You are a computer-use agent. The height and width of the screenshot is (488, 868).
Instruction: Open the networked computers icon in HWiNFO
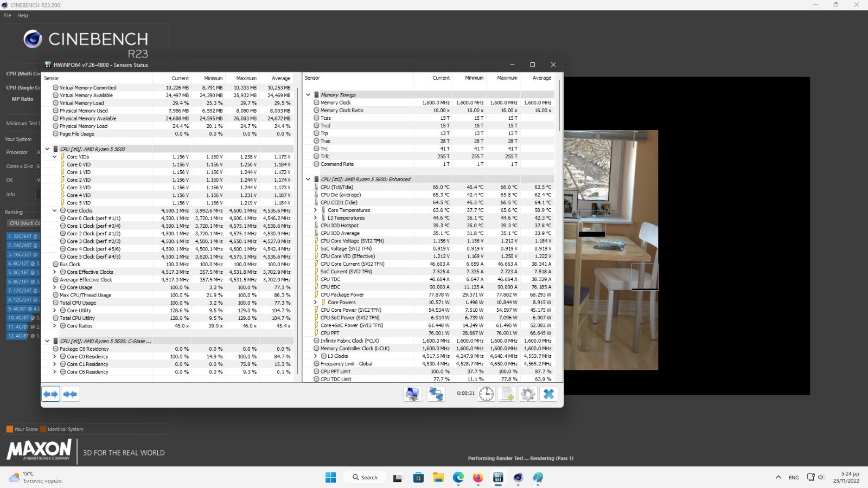click(436, 394)
